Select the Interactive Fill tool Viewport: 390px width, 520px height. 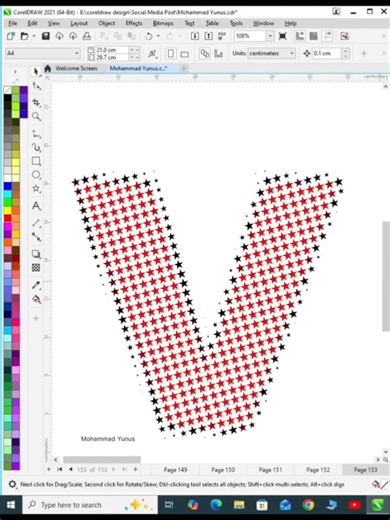[36, 299]
